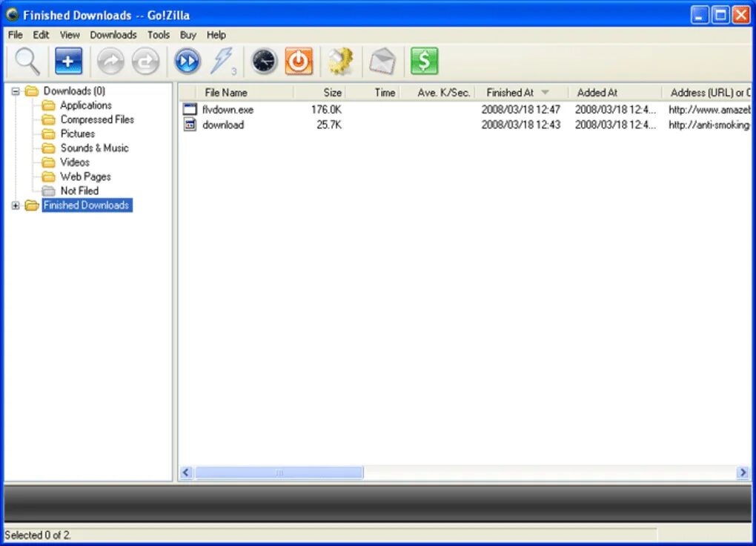The width and height of the screenshot is (756, 546).
Task: Select the flvdown.exe file name
Action: coord(228,110)
